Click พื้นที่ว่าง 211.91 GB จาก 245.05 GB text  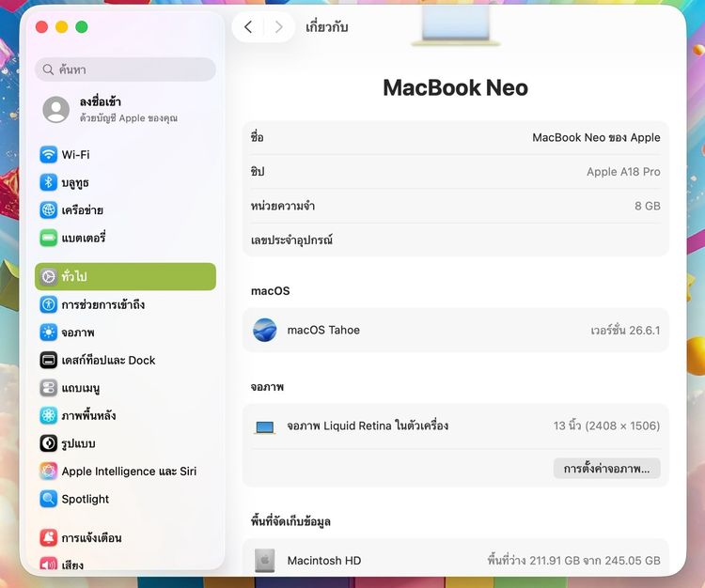click(573, 561)
